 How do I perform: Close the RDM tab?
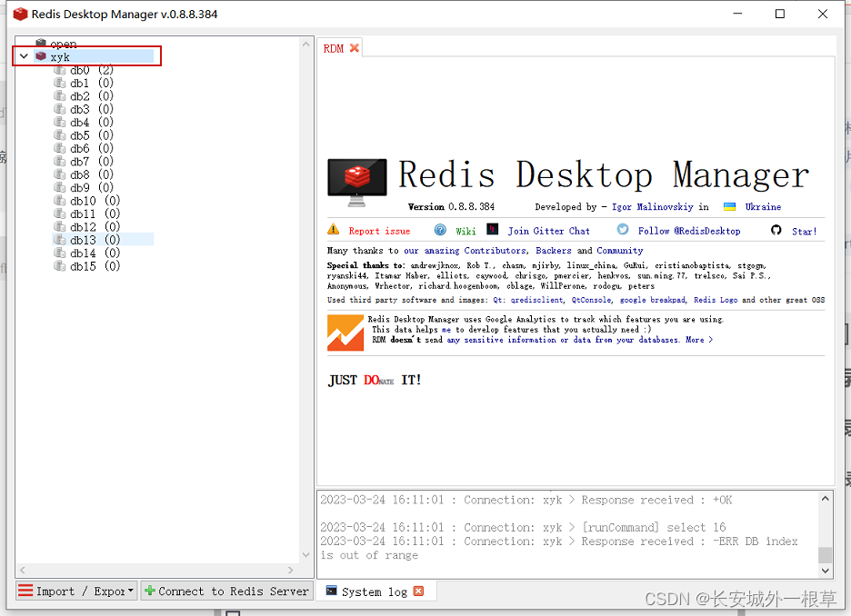pos(355,48)
